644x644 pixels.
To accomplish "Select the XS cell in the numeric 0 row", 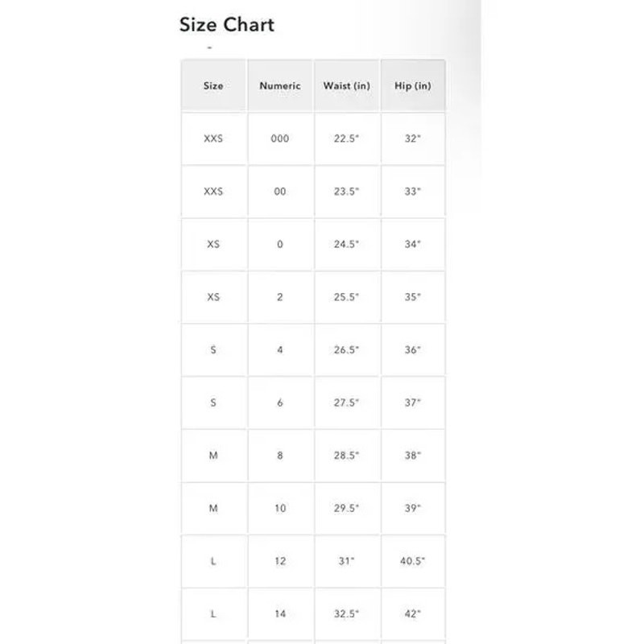I will (213, 244).
